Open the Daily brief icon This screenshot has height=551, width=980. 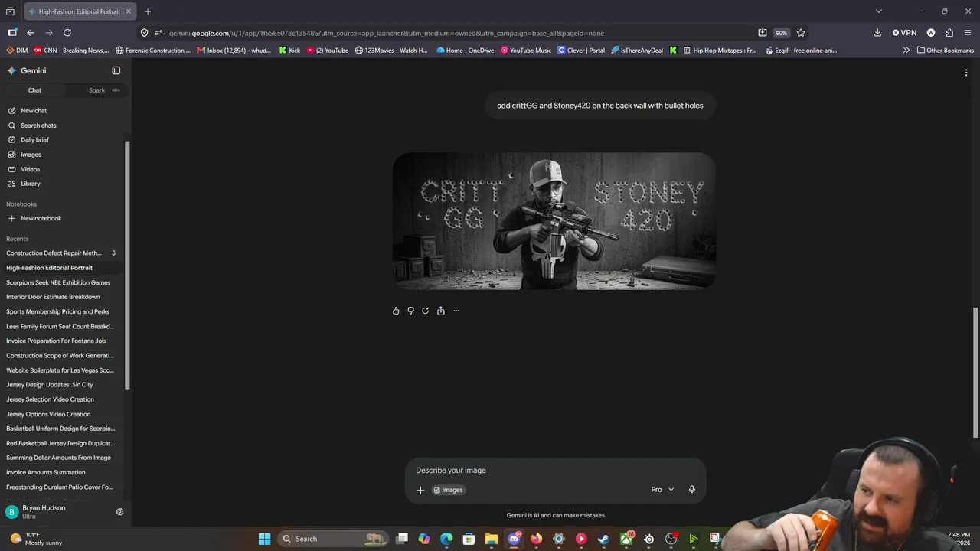point(11,140)
